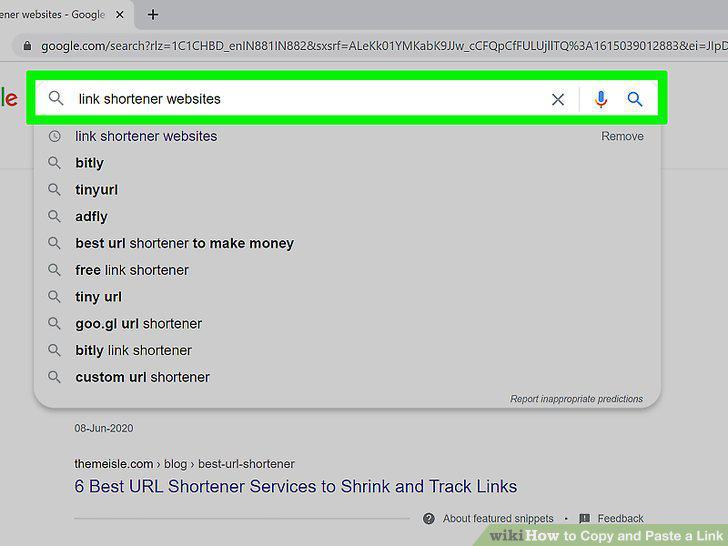This screenshot has height=546, width=728.
Task: Clear the search box with X icon
Action: (x=558, y=99)
